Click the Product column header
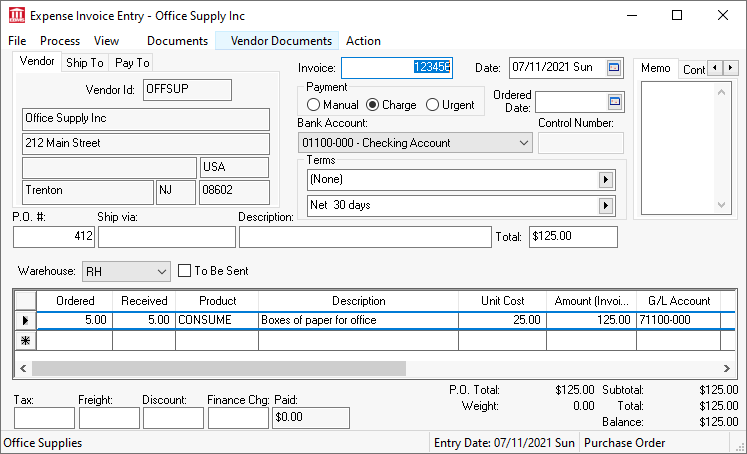 (217, 300)
